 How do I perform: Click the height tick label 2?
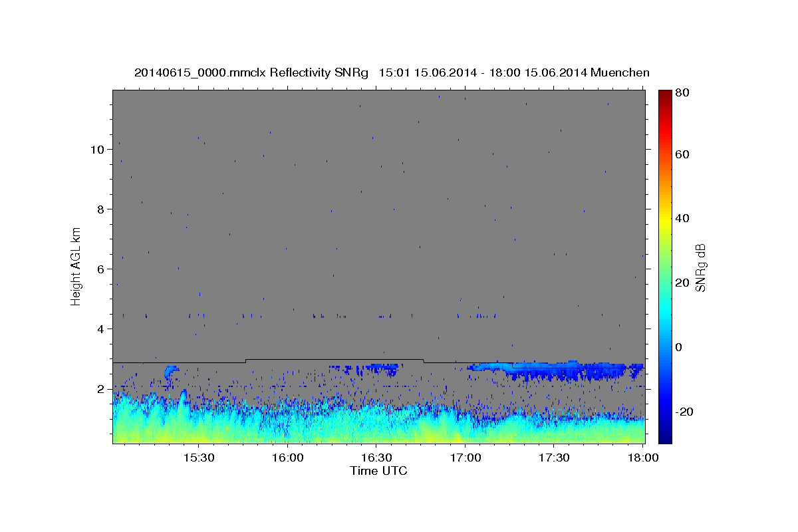[101, 389]
